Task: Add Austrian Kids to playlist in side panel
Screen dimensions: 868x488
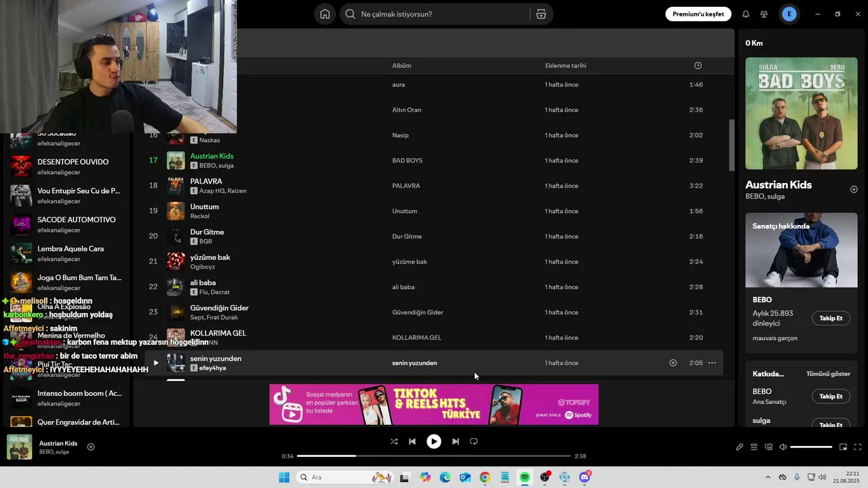Action: [x=854, y=190]
